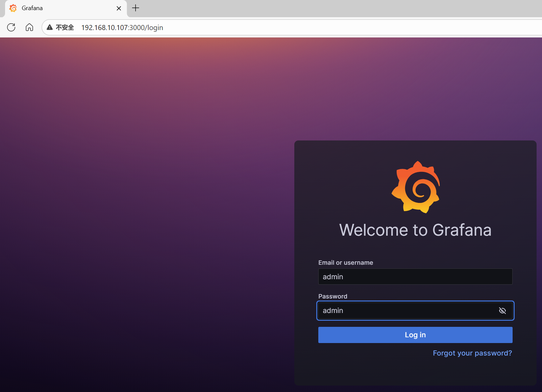
Task: Select the Grafana browser tab
Action: pyautogui.click(x=66, y=8)
